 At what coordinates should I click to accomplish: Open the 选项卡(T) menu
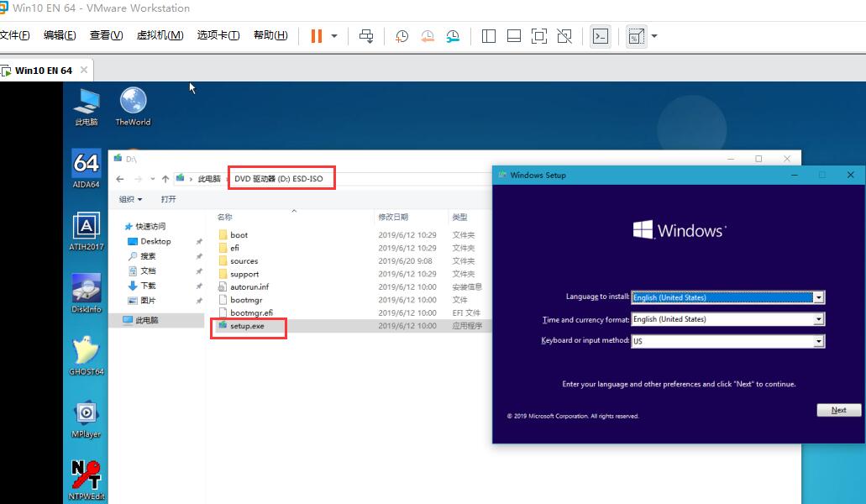(x=218, y=35)
